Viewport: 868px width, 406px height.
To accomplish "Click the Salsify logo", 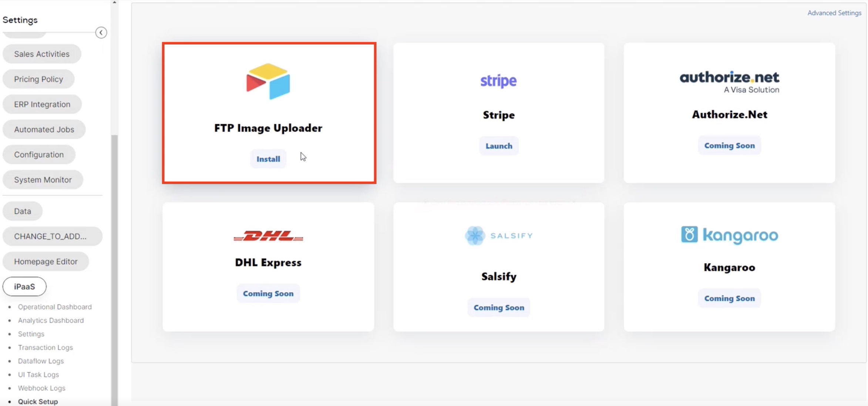I will pos(498,236).
